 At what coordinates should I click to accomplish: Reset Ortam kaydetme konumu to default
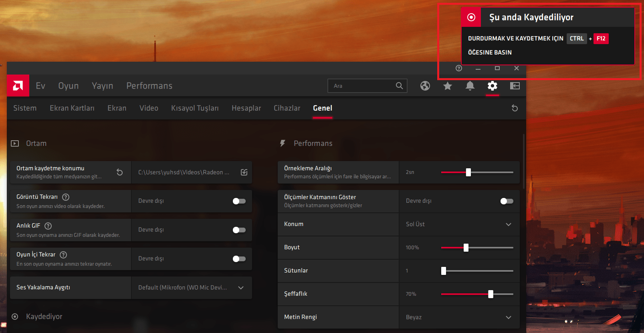[119, 172]
